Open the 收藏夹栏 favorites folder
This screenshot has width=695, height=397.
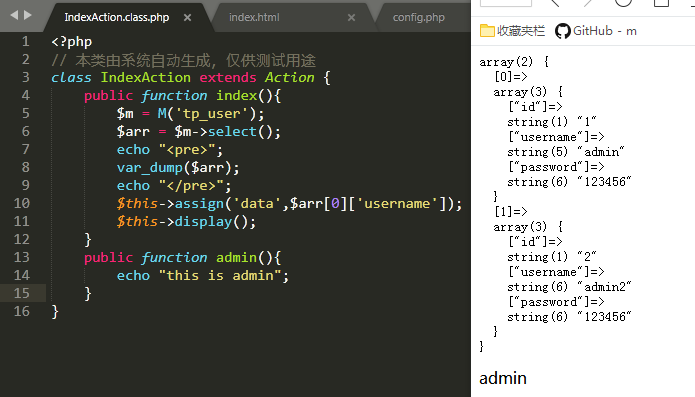[512, 31]
